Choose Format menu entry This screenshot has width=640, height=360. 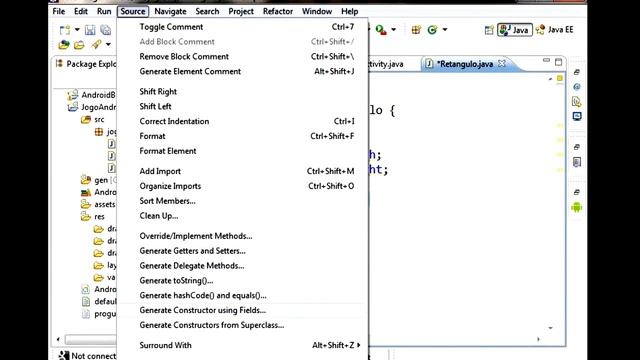[x=242, y=136]
